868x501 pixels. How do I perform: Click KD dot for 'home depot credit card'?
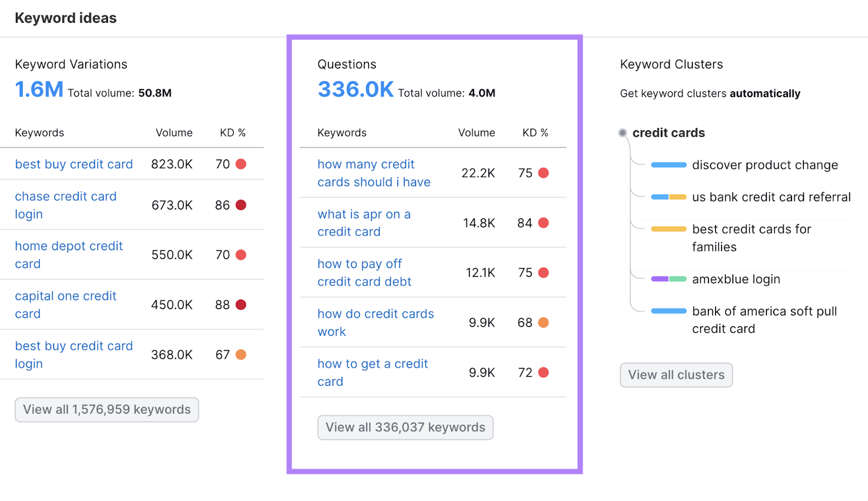(x=241, y=255)
